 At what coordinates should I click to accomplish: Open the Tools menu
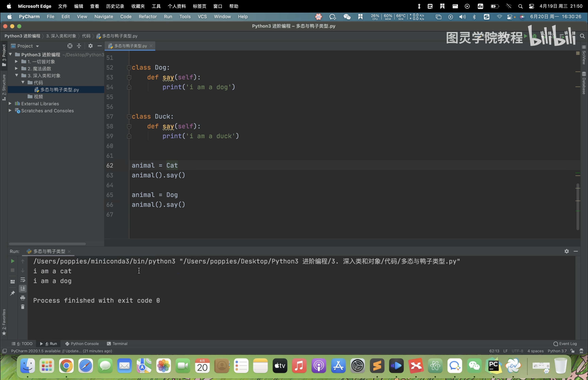click(x=185, y=16)
